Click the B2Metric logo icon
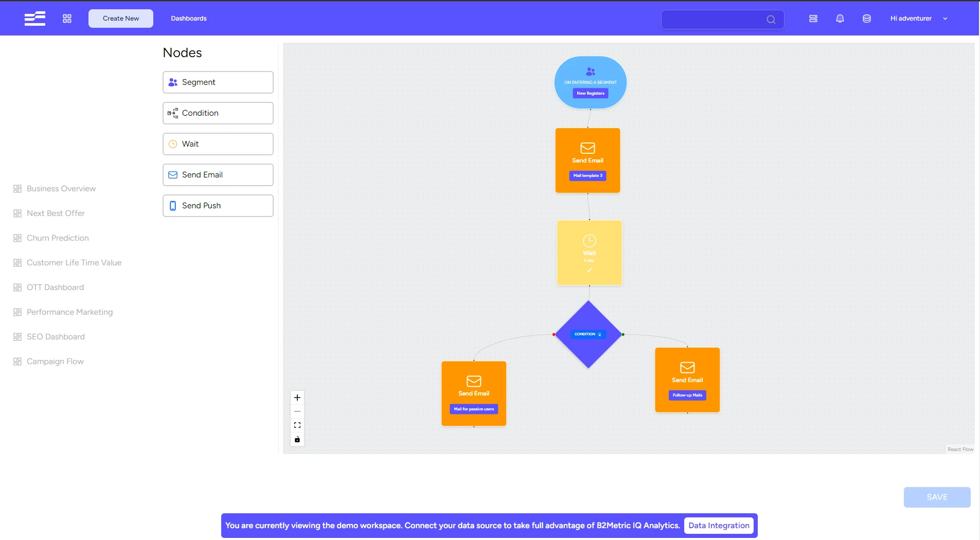Viewport: 980px width, 540px height. [x=35, y=19]
